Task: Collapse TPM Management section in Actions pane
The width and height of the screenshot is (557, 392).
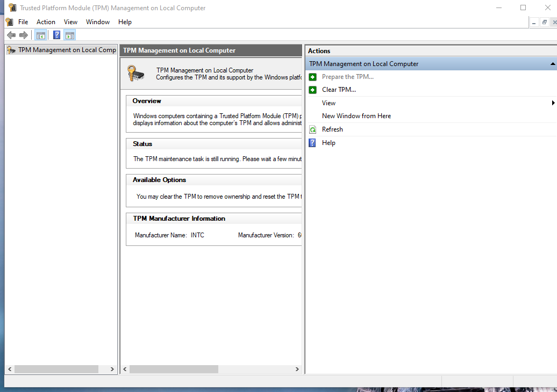Action: point(553,64)
